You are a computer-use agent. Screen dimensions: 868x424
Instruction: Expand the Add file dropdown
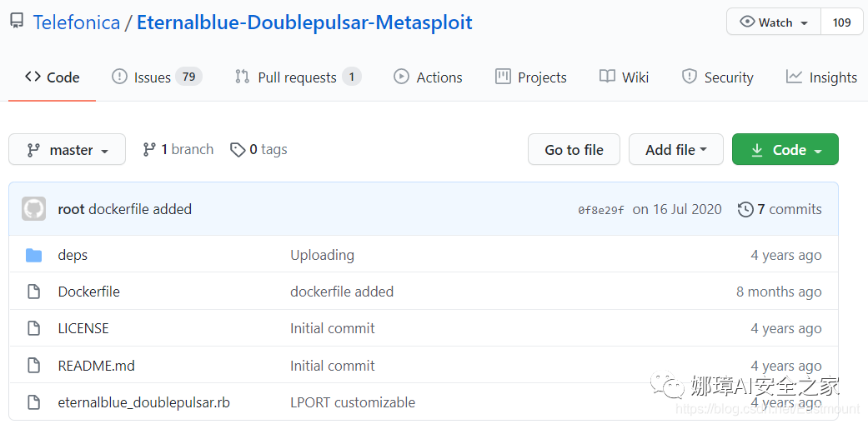[676, 149]
